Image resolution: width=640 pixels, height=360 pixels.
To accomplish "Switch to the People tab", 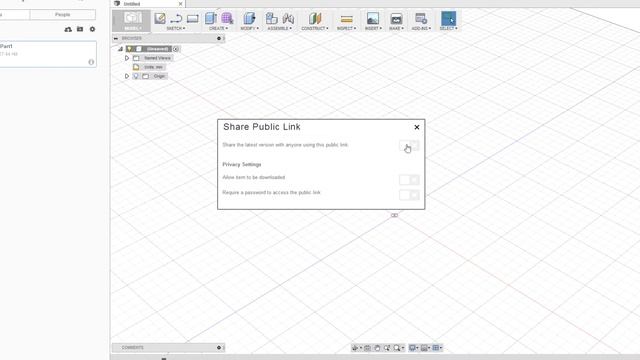I will (x=62, y=15).
